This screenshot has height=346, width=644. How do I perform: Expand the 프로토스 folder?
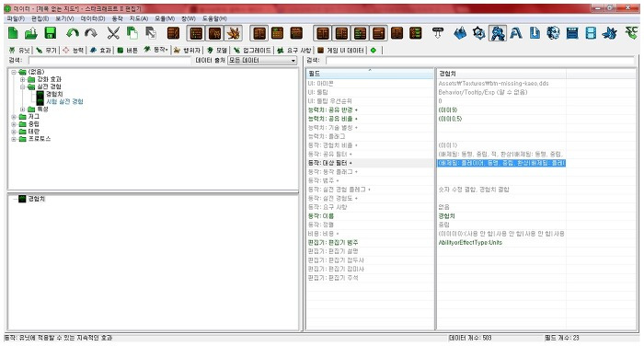[x=14, y=139]
